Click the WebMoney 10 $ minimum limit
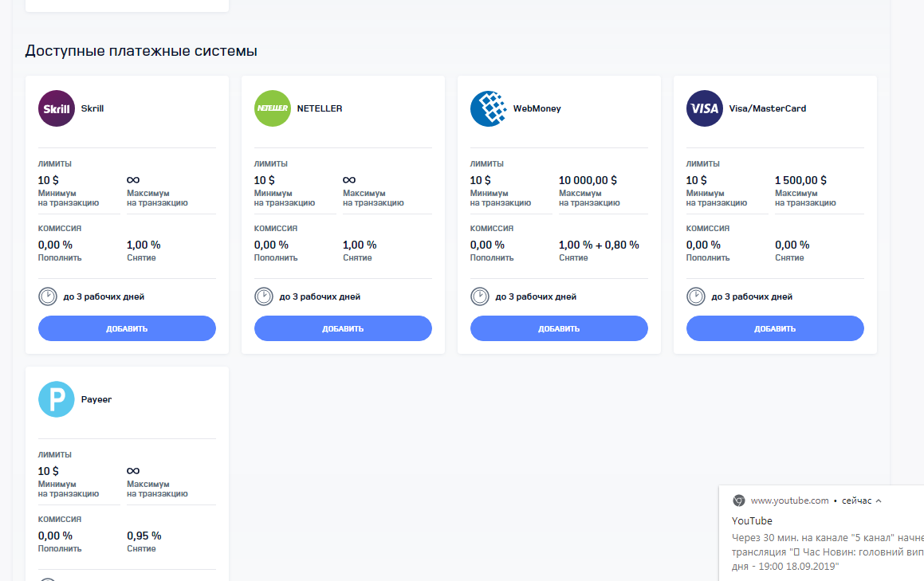The height and width of the screenshot is (581, 924). coord(480,180)
